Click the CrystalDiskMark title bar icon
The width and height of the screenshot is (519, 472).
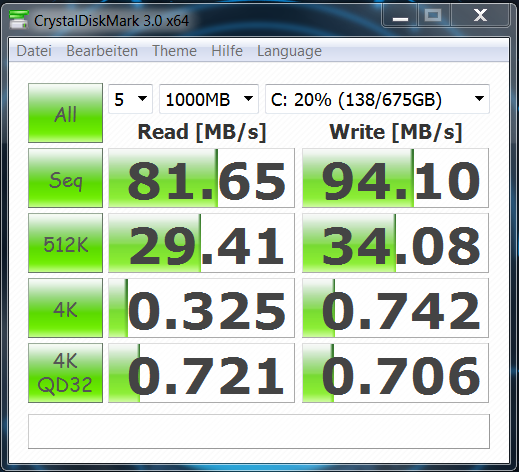(19, 20)
